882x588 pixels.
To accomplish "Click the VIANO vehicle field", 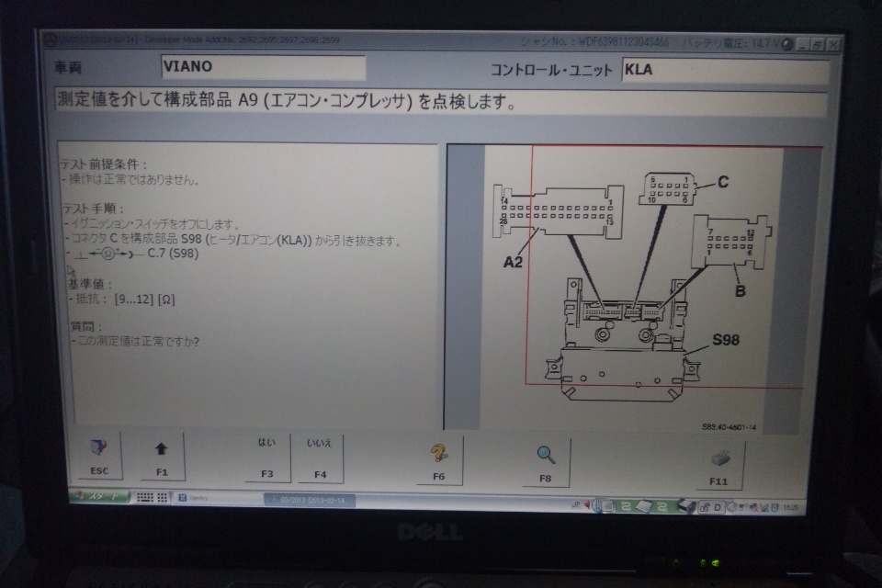I will [x=263, y=68].
